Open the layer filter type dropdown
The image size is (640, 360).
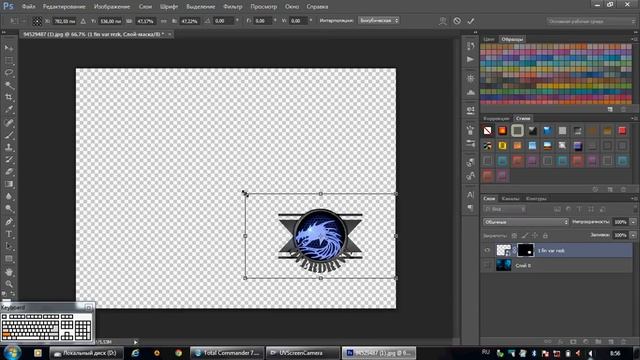pyautogui.click(x=505, y=209)
